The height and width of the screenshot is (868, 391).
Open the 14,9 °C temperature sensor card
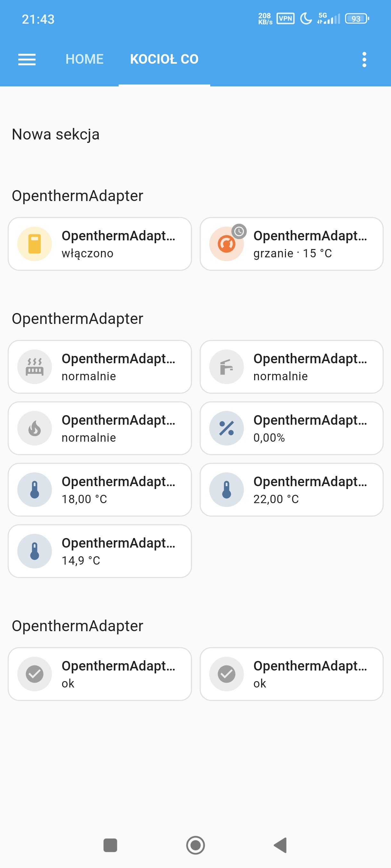118,551
